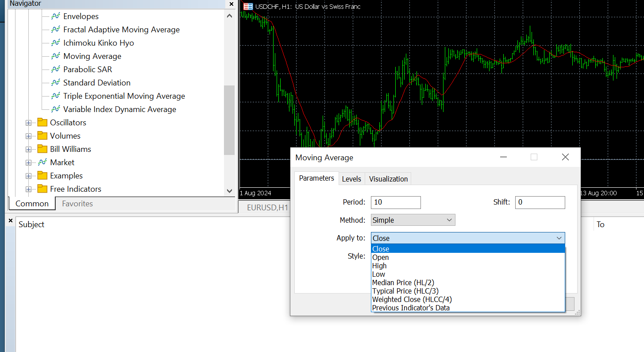
Task: Select Variable Index Dynamic Average item
Action: click(x=120, y=109)
